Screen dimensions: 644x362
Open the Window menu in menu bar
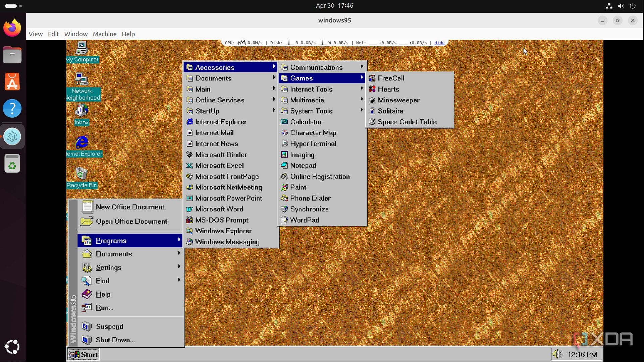76,34
